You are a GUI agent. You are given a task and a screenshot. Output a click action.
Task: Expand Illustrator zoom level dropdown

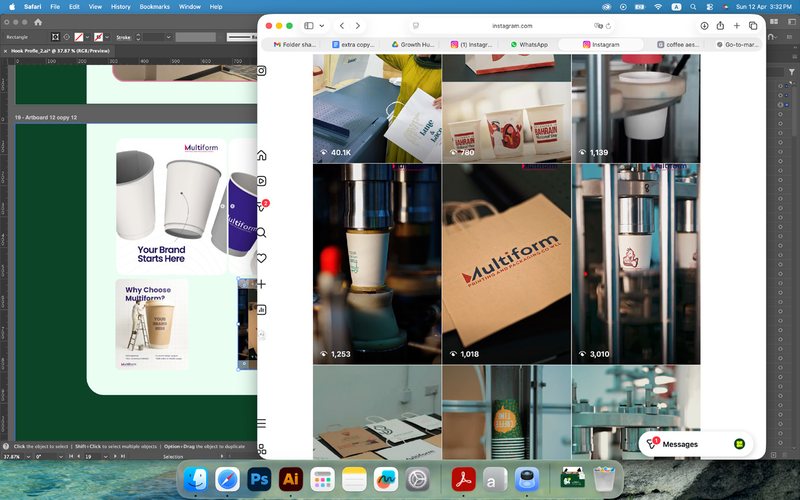click(x=28, y=457)
